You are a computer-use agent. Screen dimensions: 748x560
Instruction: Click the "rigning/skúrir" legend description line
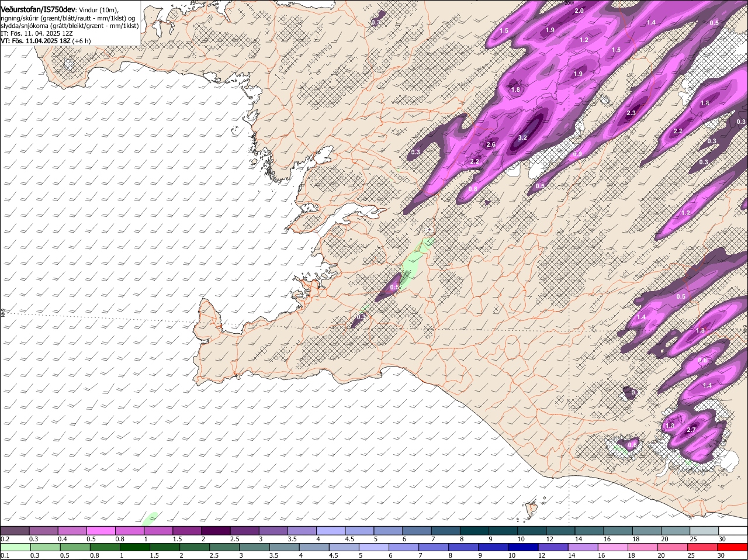coord(68,18)
